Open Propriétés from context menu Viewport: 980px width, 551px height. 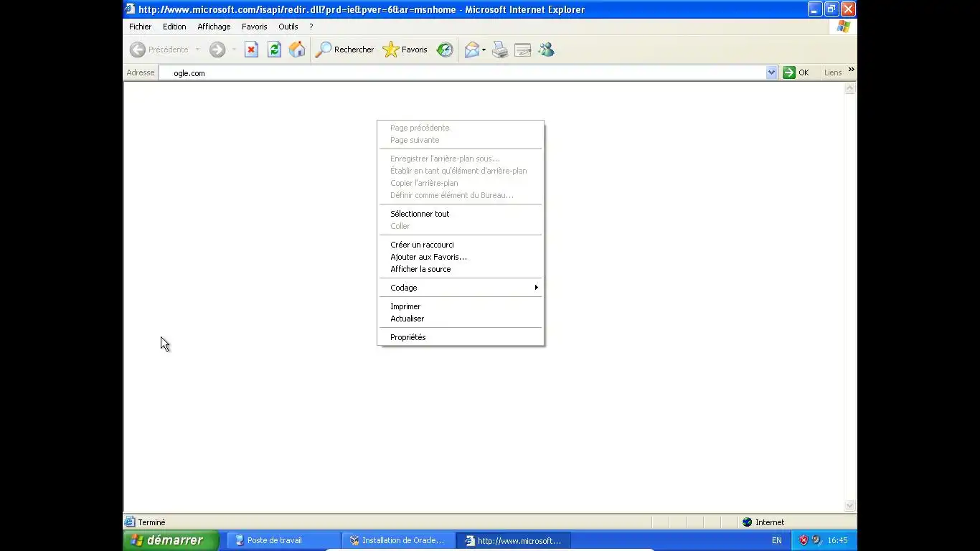(460, 337)
